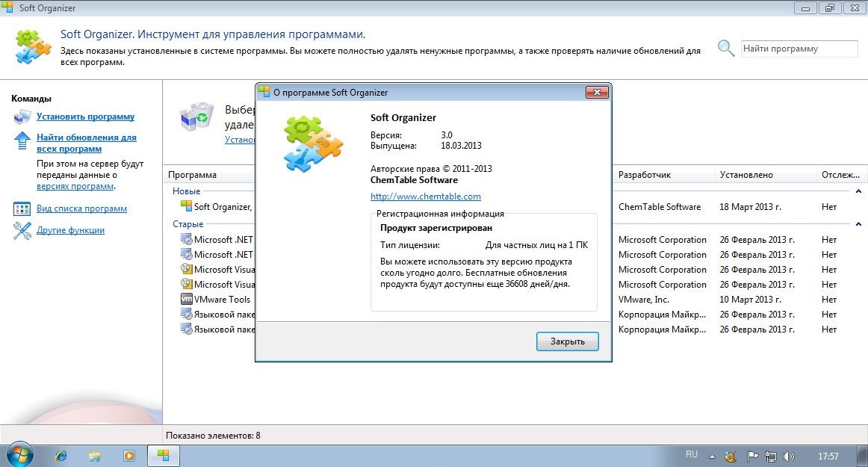Sort by Разработчик column header
This screenshot has width=868, height=467.
point(664,175)
